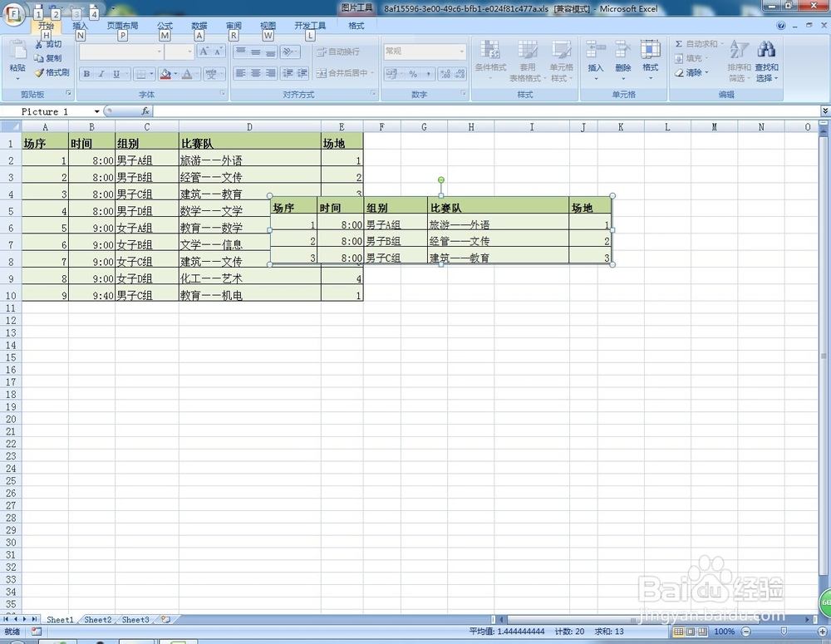Switch to Formulas tab (公式)
Screen dimensions: 831x644
coord(165,26)
